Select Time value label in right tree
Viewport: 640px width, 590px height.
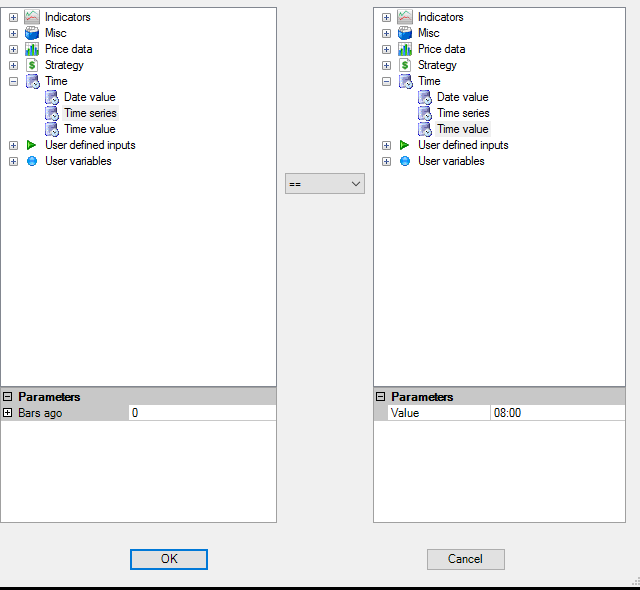click(x=463, y=129)
